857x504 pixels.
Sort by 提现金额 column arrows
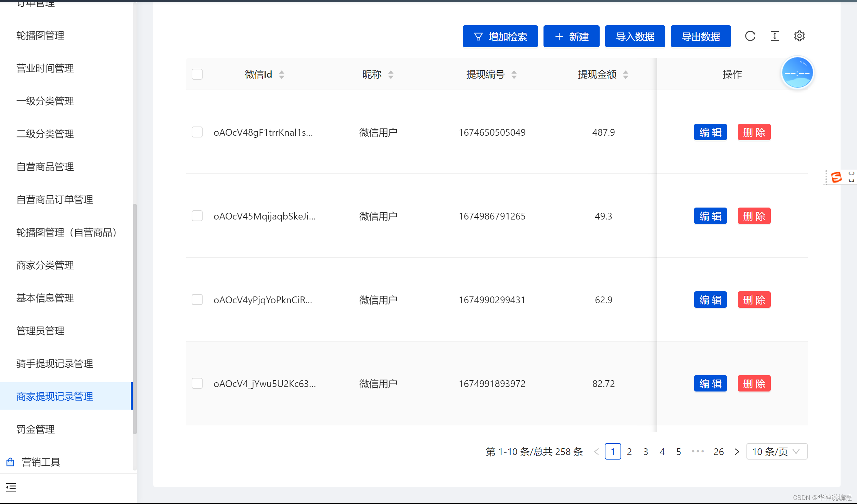(626, 75)
